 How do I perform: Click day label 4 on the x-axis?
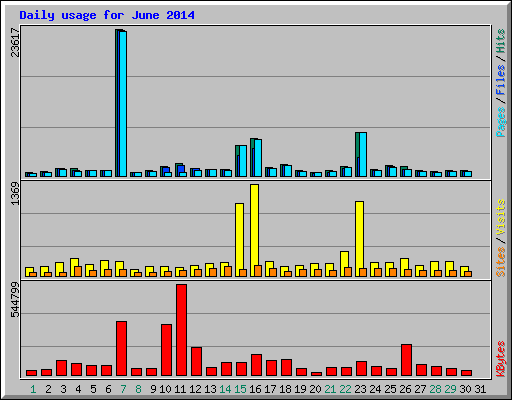78,389
